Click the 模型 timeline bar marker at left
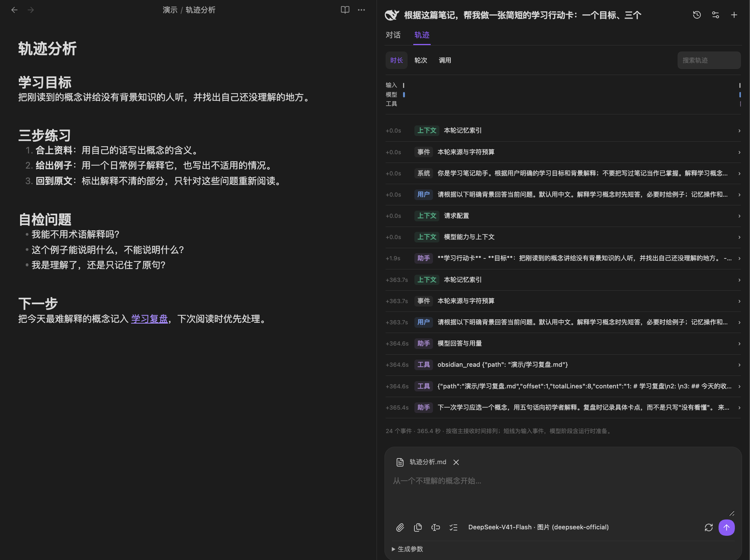This screenshot has width=750, height=560. (404, 95)
